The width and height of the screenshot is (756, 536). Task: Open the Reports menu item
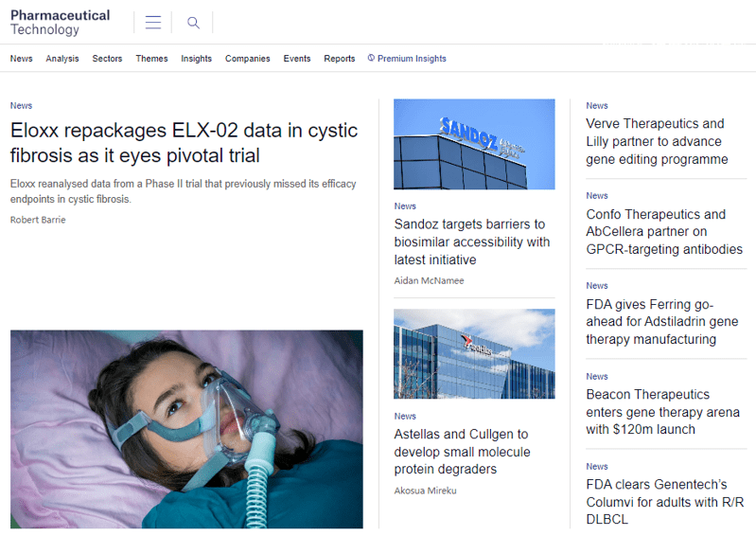[340, 59]
